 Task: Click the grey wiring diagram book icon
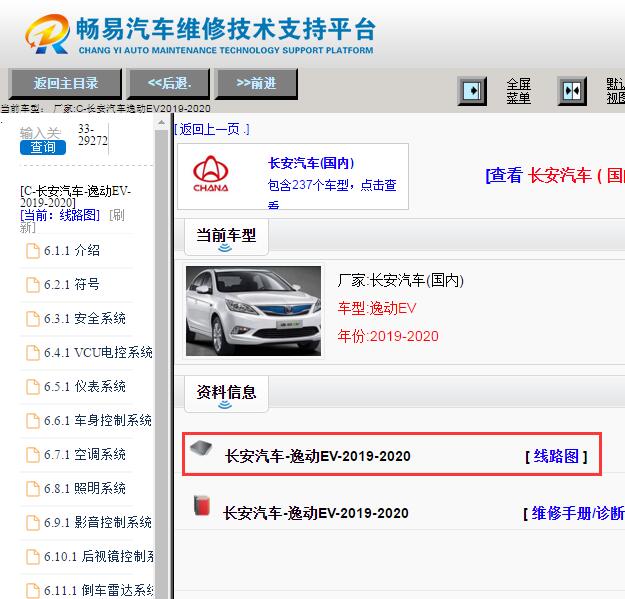(x=201, y=448)
